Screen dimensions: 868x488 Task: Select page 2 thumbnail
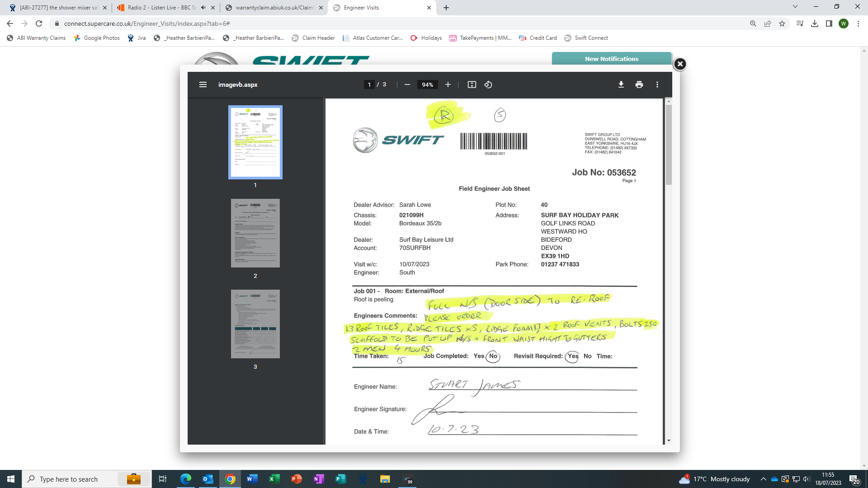[x=255, y=233]
